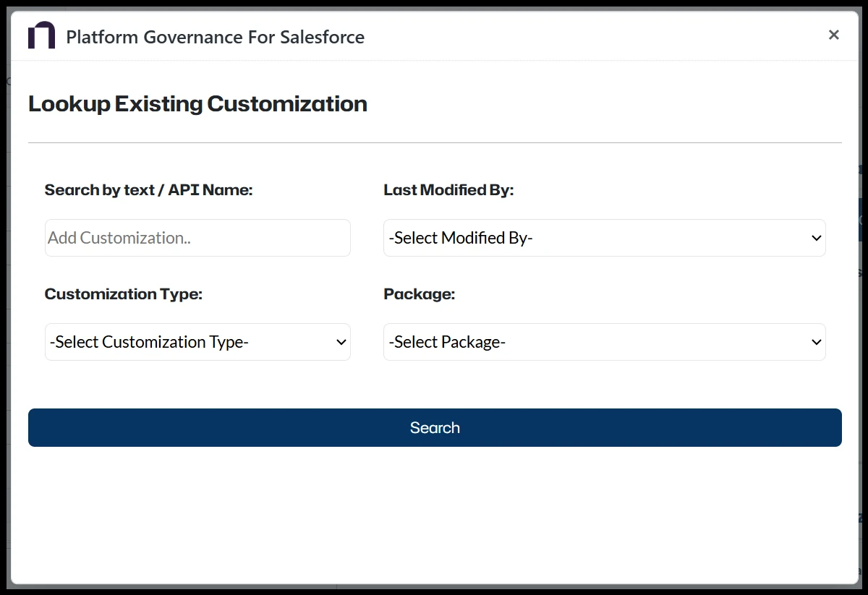Click the chevron on the Package dropdown
868x595 pixels.
tap(817, 341)
